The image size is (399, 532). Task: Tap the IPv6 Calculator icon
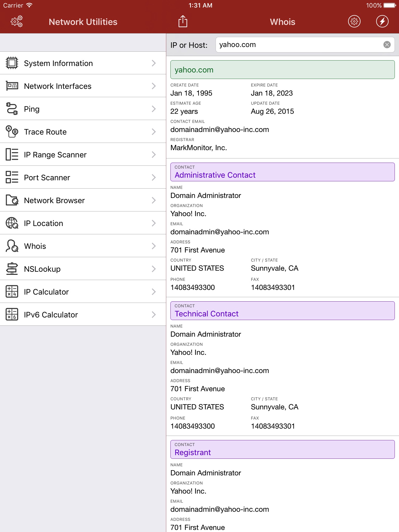click(x=12, y=314)
